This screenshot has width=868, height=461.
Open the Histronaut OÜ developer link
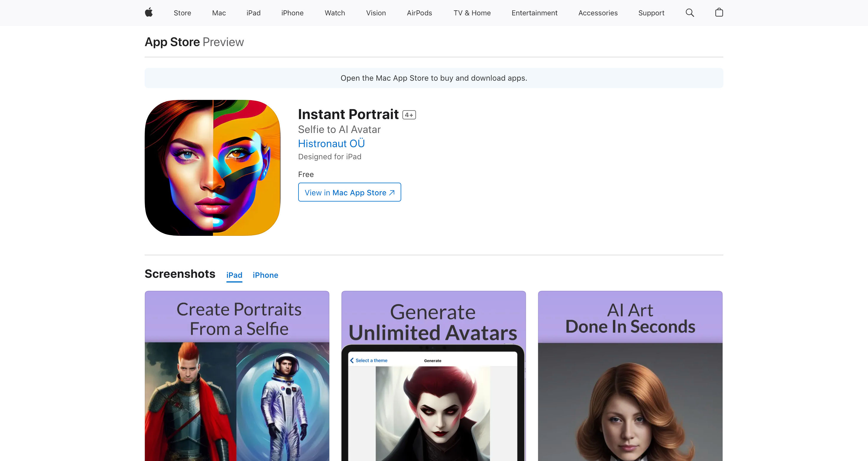click(331, 144)
